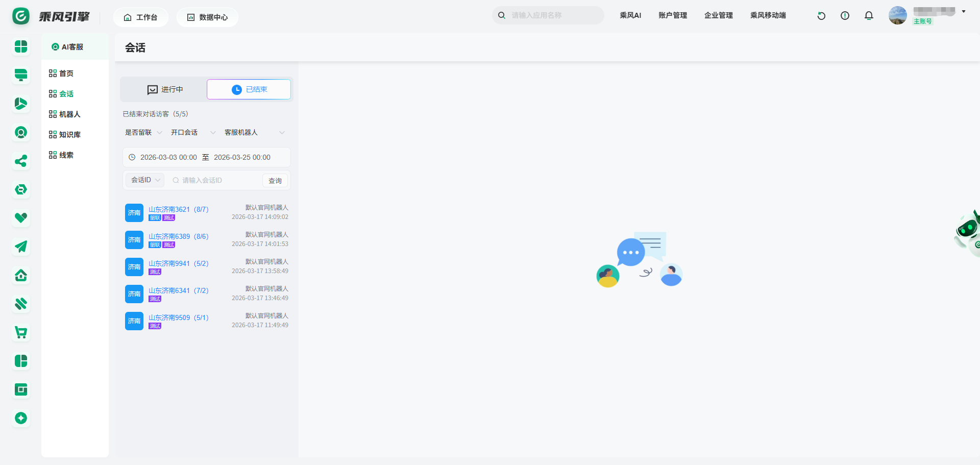Click the paper plane sidebar icon
This screenshot has width=980, height=465.
click(x=21, y=247)
